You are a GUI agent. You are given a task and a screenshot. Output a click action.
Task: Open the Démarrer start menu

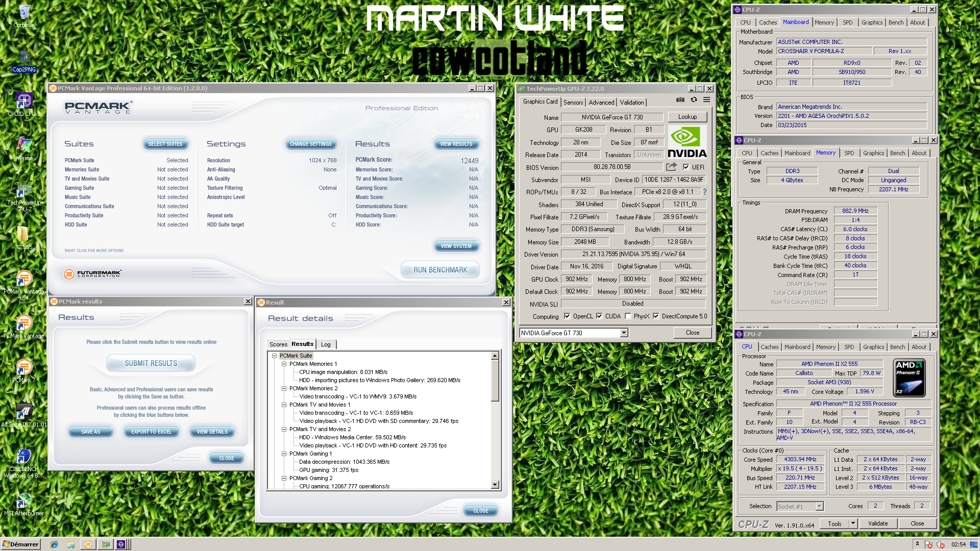point(20,544)
